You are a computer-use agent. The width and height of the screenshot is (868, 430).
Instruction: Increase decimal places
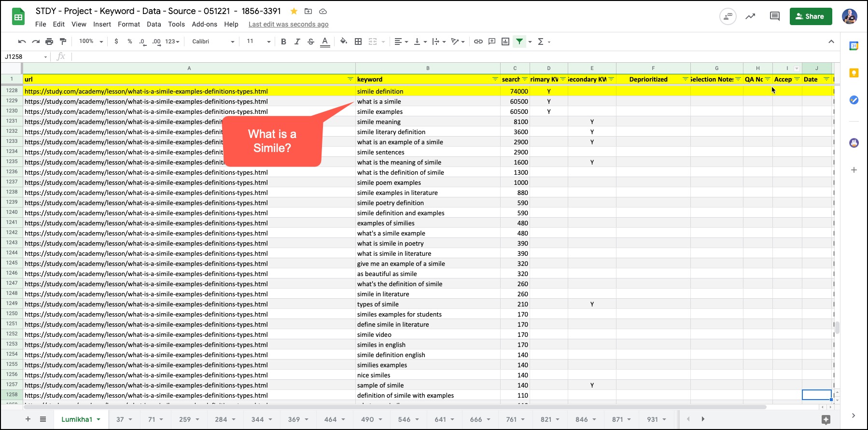(156, 42)
